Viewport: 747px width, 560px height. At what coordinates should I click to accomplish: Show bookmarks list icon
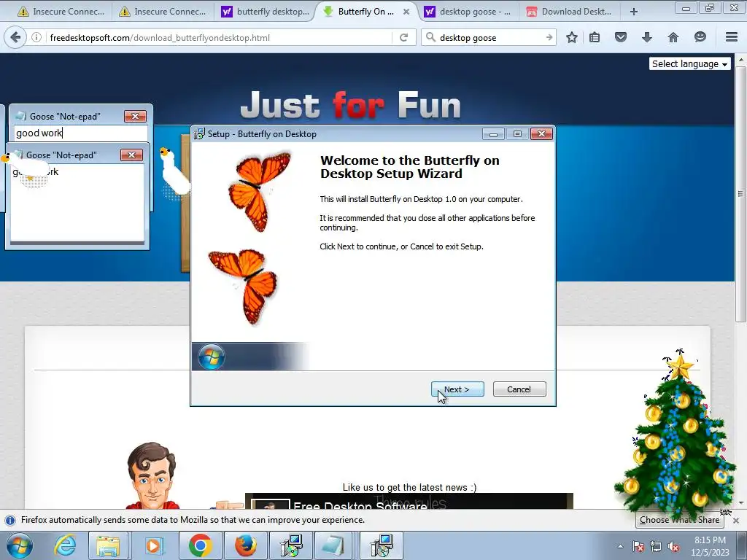pyautogui.click(x=595, y=37)
